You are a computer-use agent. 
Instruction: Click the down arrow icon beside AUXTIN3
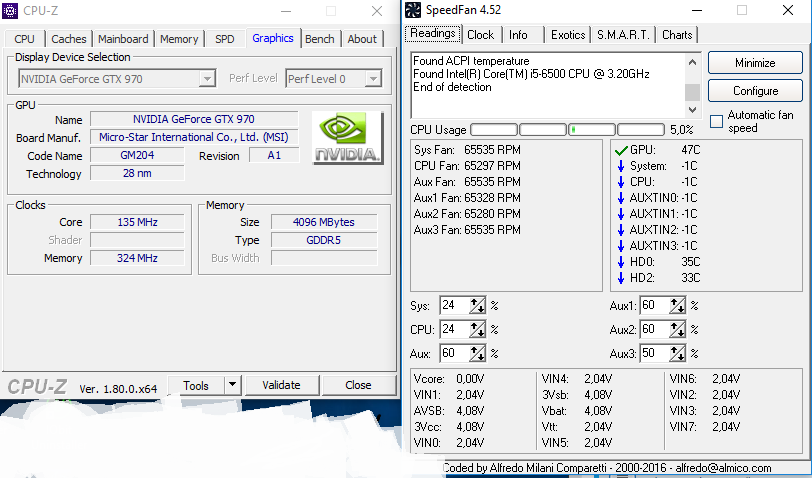[x=621, y=246]
